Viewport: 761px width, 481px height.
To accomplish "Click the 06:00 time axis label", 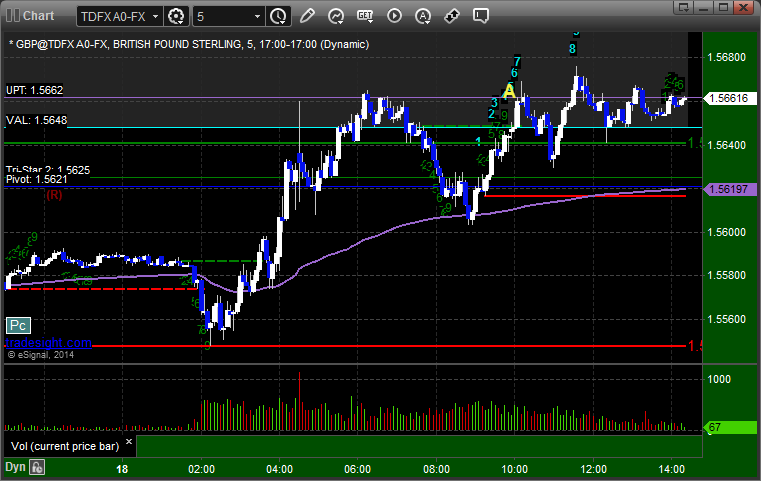I will coord(358,469).
